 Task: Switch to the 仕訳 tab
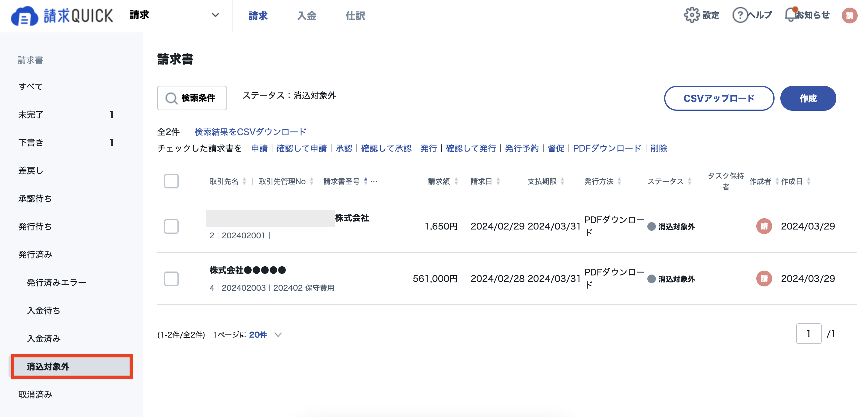pyautogui.click(x=355, y=16)
